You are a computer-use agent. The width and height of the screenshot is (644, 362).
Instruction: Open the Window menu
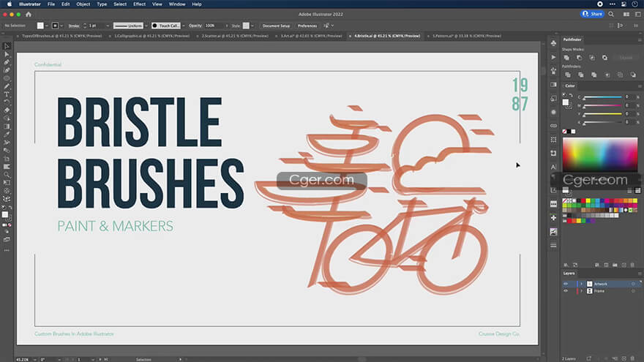coord(177,4)
